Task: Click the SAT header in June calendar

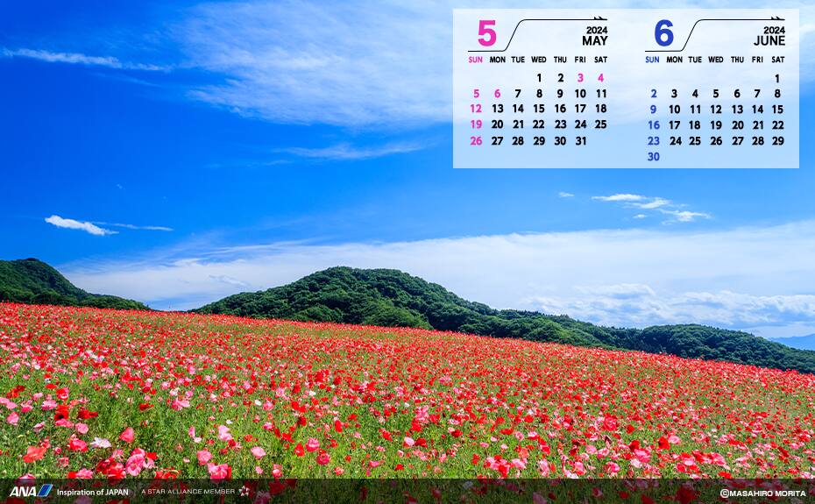Action: coord(777,60)
